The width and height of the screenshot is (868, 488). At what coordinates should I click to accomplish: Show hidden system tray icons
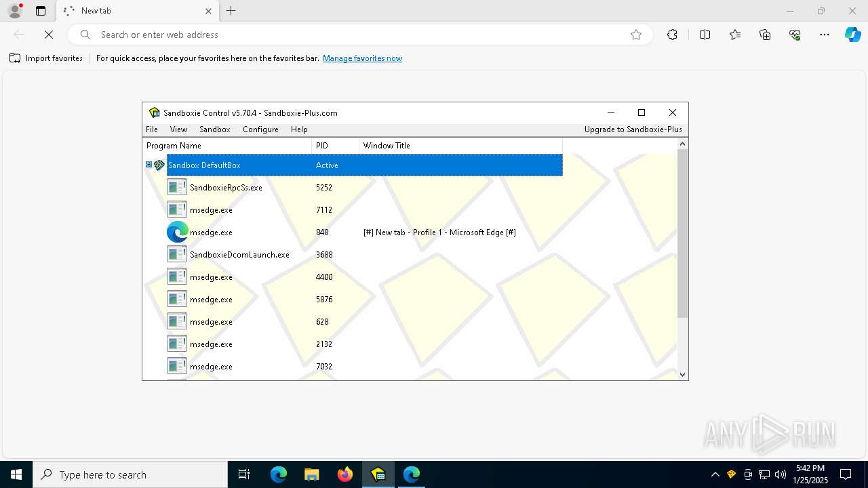tap(715, 474)
